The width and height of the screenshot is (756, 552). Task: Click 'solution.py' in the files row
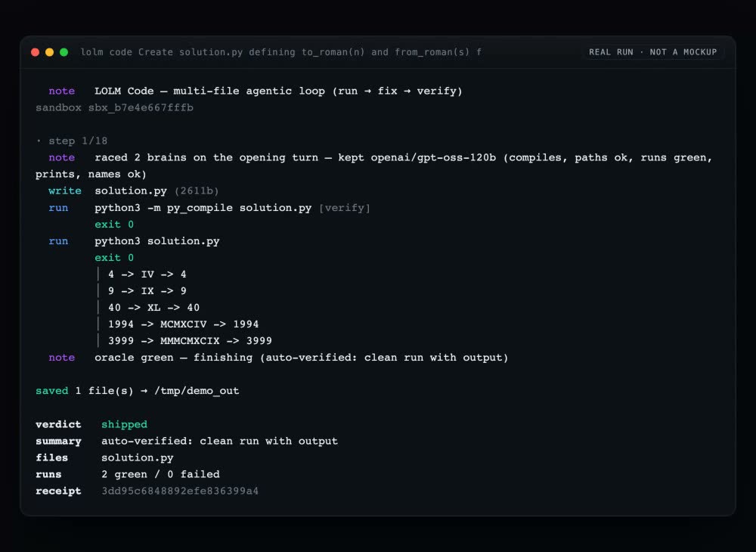click(x=138, y=458)
